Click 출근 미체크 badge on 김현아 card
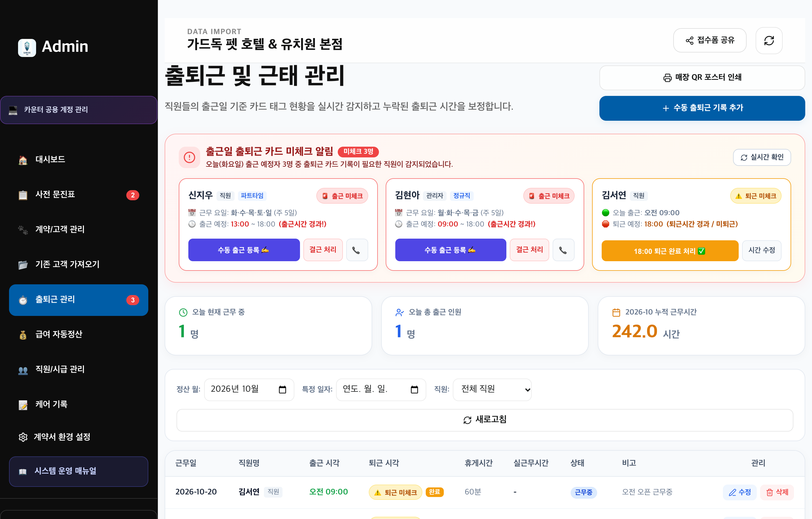This screenshot has height=519, width=812. [549, 196]
